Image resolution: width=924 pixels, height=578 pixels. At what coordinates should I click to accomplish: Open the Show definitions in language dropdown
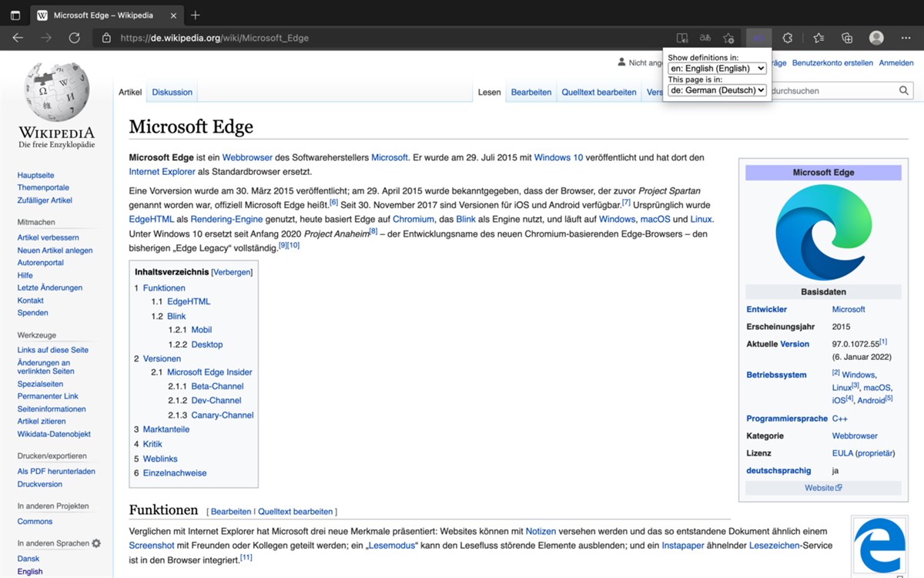click(x=717, y=68)
